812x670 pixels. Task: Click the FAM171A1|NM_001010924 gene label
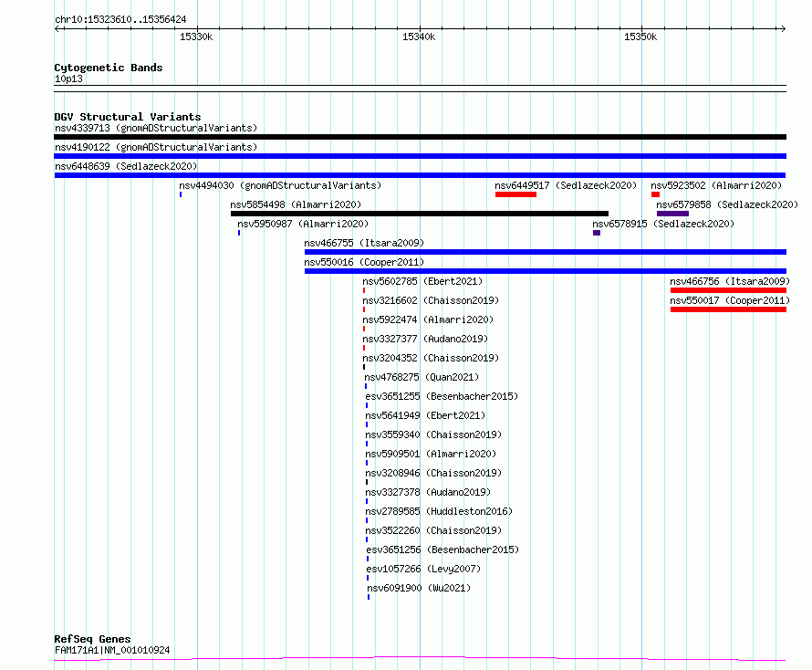(112, 650)
